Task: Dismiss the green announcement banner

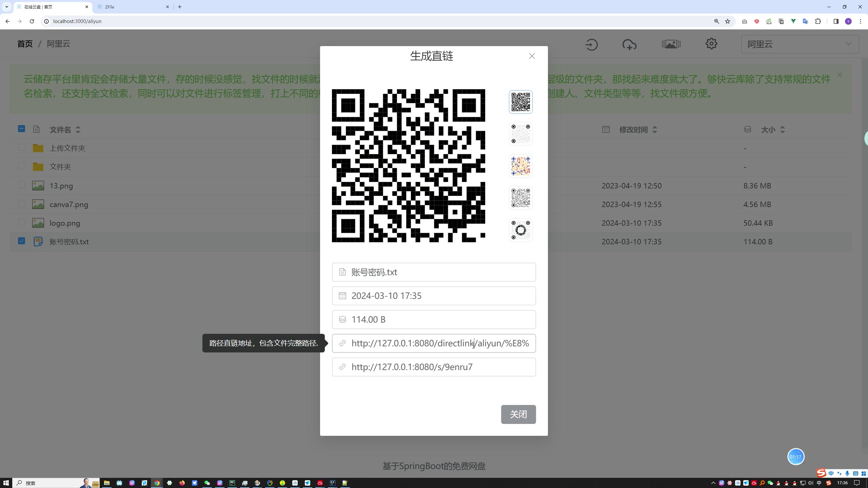Action: tap(840, 75)
